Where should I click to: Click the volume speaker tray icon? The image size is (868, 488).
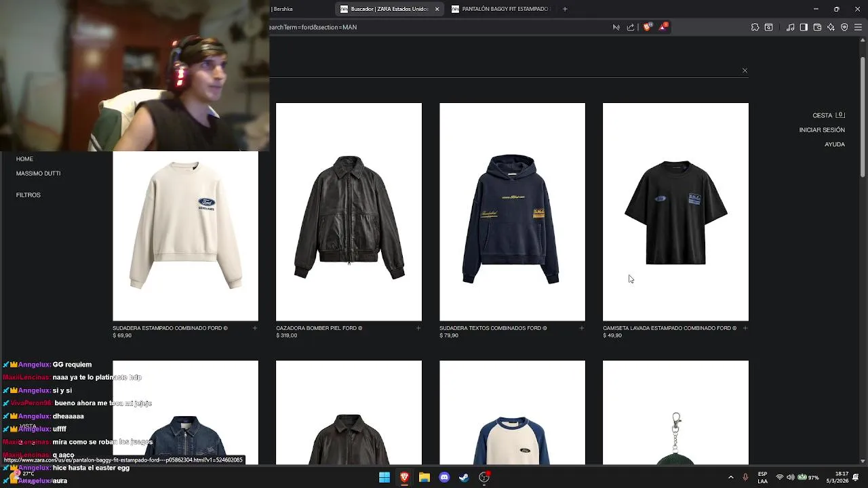(791, 477)
